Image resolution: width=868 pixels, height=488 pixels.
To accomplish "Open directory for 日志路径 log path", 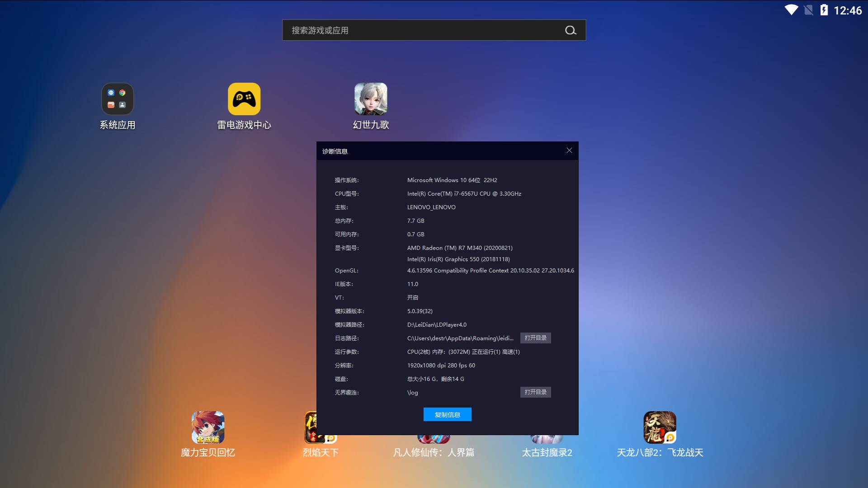I will pos(535,338).
